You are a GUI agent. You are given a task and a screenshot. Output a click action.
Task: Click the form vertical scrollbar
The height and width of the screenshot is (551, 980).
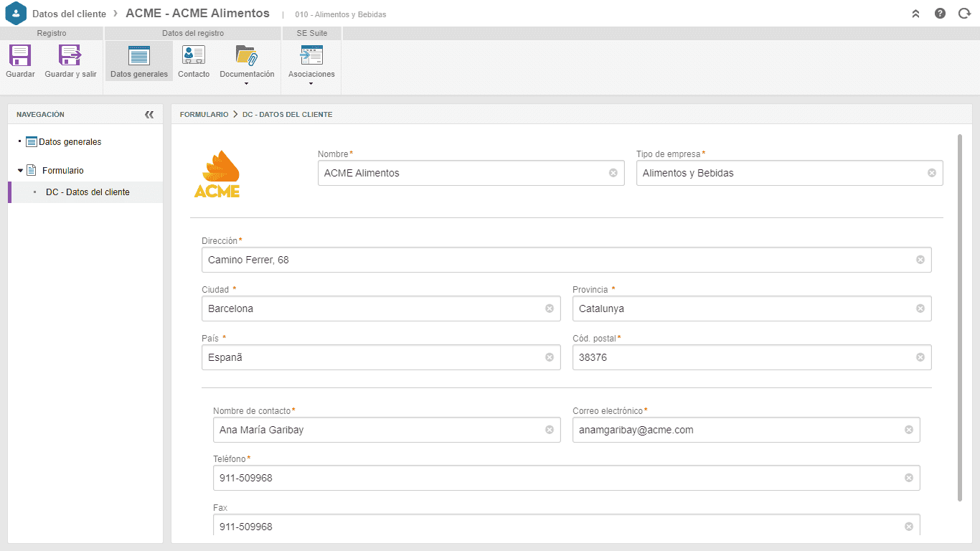[x=960, y=317]
